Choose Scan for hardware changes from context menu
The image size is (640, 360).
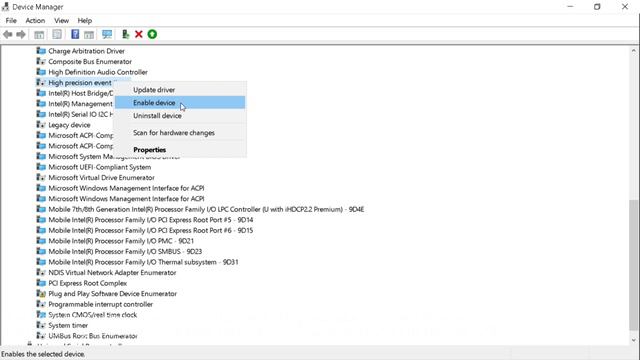click(x=180, y=133)
